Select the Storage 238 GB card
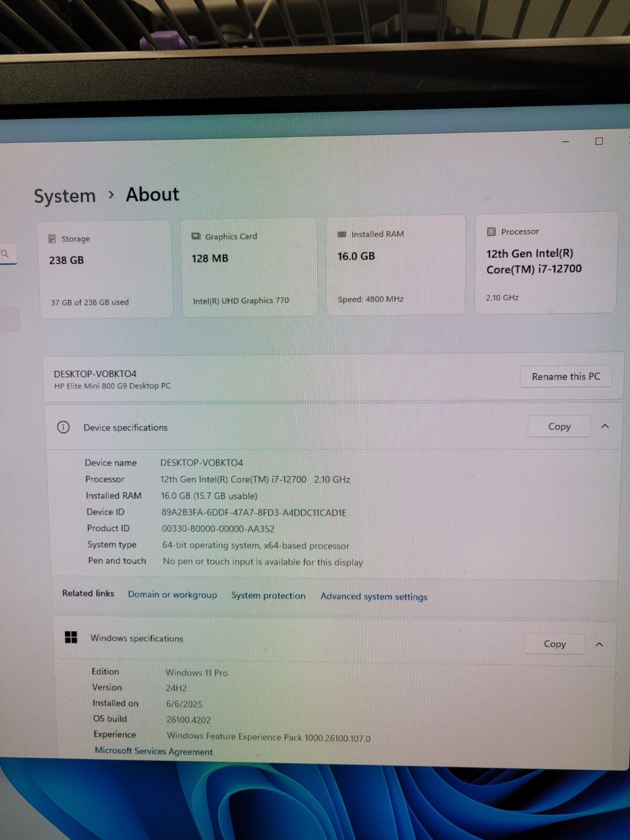 pos(106,269)
